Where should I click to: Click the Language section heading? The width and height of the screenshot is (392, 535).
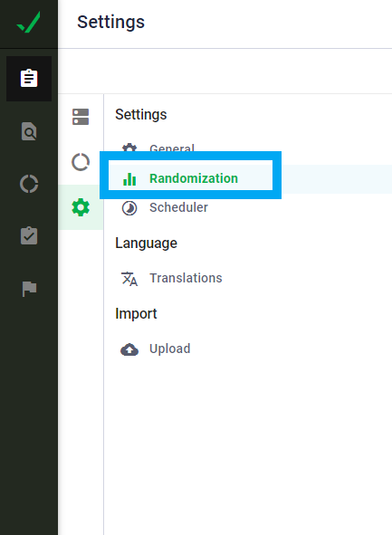tap(146, 244)
